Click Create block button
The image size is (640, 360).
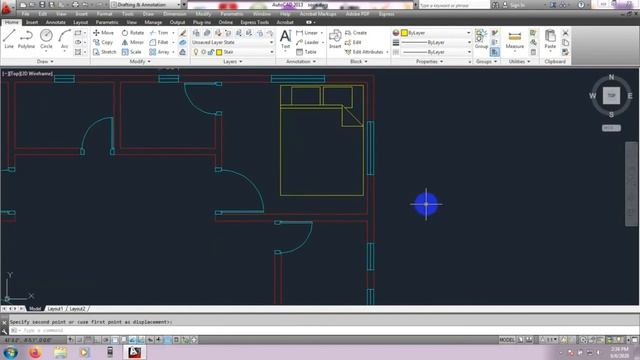(x=356, y=33)
